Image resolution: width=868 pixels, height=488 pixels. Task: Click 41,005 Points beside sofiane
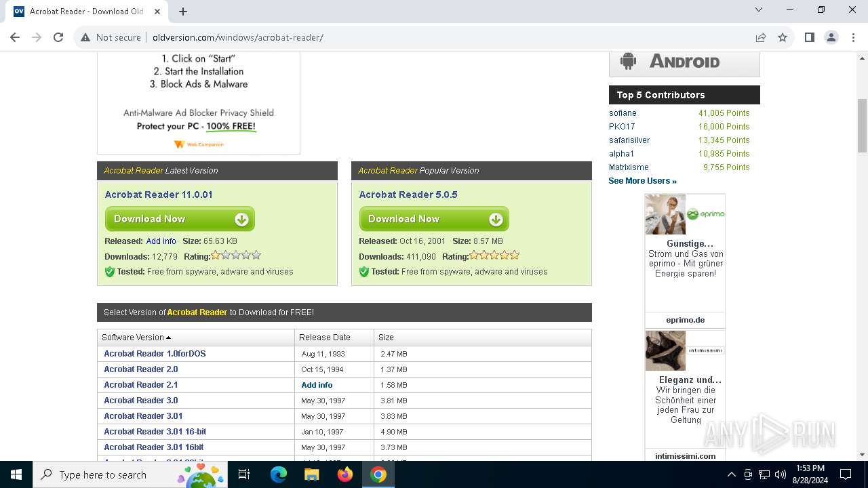pyautogui.click(x=724, y=113)
